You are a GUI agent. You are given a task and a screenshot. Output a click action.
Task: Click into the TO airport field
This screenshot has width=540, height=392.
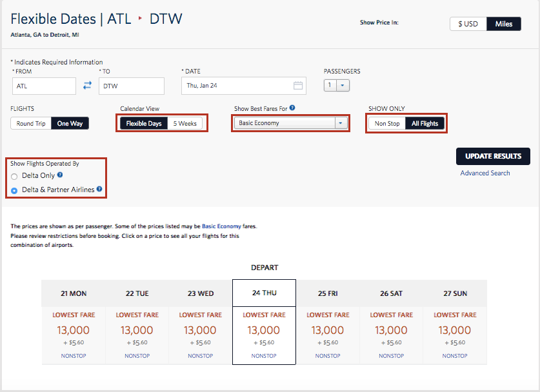click(132, 86)
